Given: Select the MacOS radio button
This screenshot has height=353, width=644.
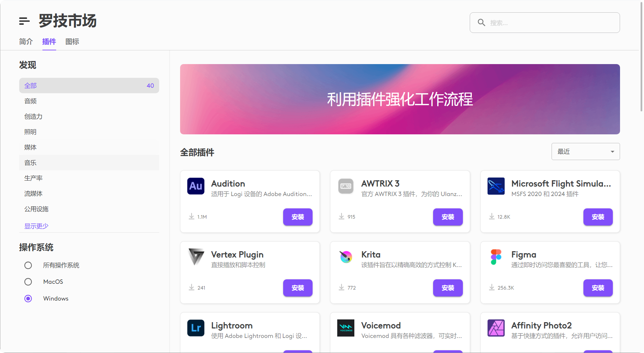Looking at the screenshot, I should [x=28, y=282].
